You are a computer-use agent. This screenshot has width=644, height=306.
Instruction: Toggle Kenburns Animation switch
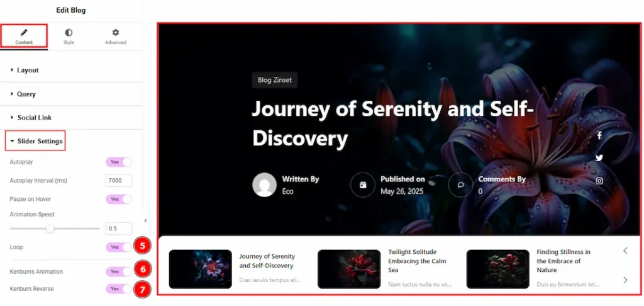coord(119,272)
